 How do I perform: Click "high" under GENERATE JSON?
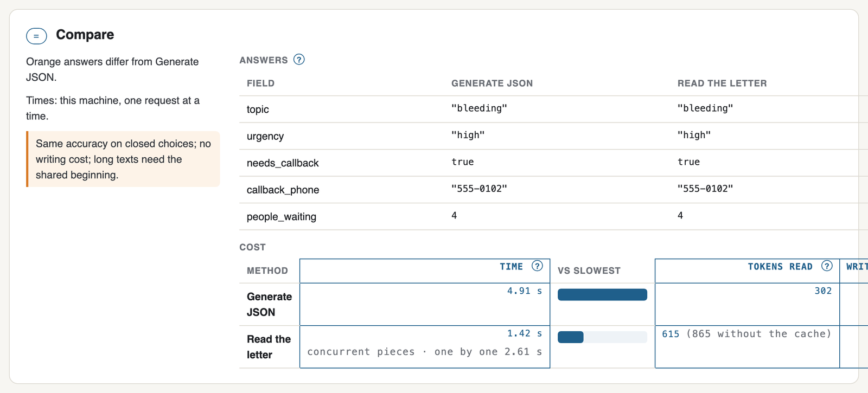coord(468,135)
